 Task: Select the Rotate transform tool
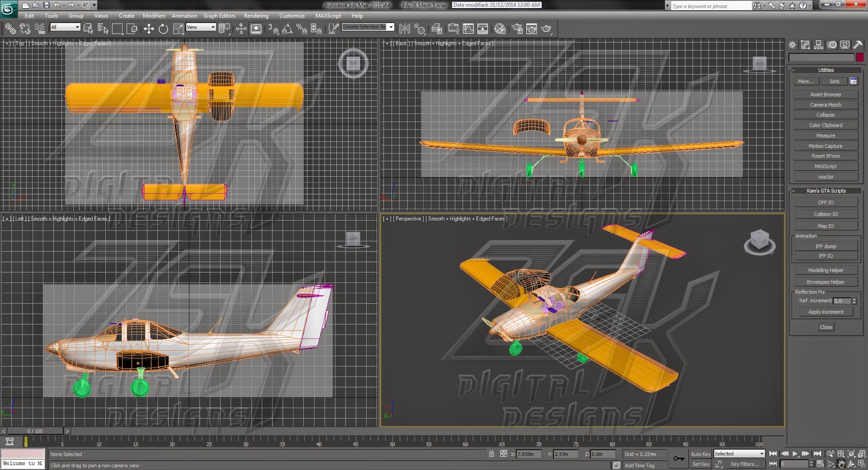click(163, 29)
